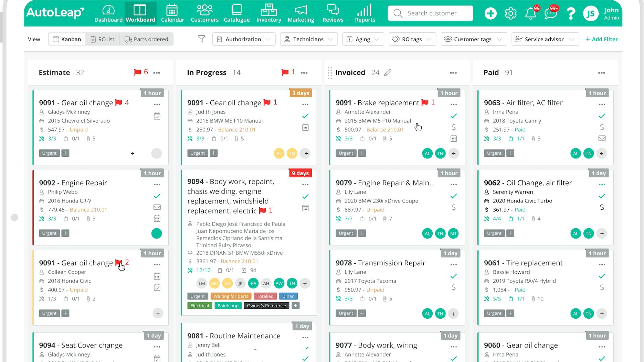Open the Reports section
Image resolution: width=644 pixels, height=362 pixels.
(365, 14)
